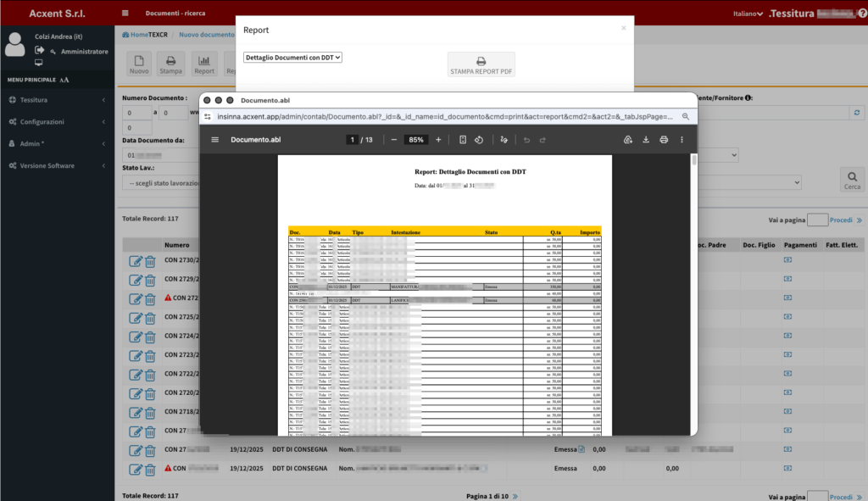Zoom out the PDF document

coord(394,140)
